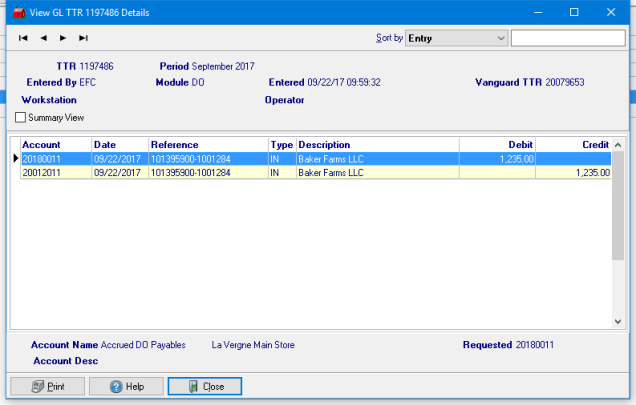Click the next record arrow
This screenshot has width=636, height=405.
point(63,38)
